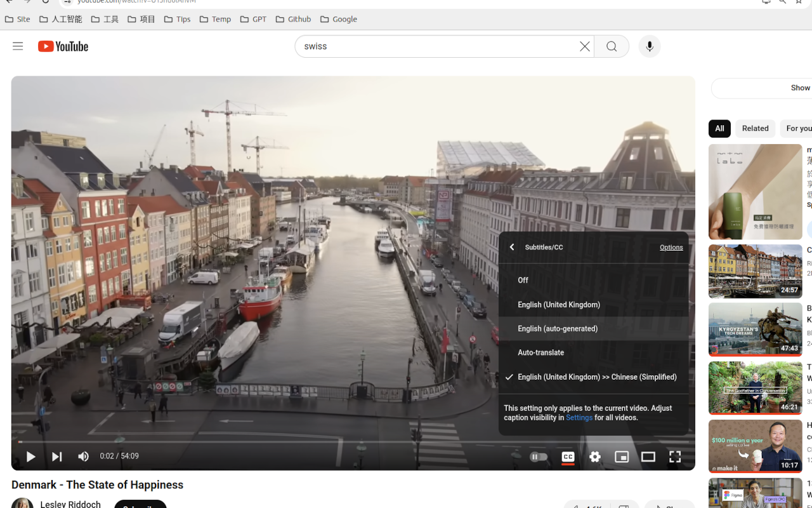Skip to the next video

57,457
